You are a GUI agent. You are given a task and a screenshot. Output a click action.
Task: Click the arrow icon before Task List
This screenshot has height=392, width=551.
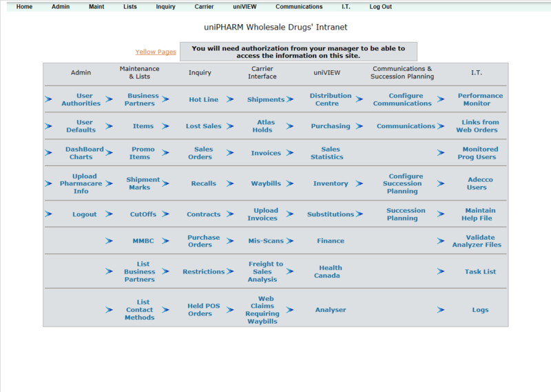(441, 271)
